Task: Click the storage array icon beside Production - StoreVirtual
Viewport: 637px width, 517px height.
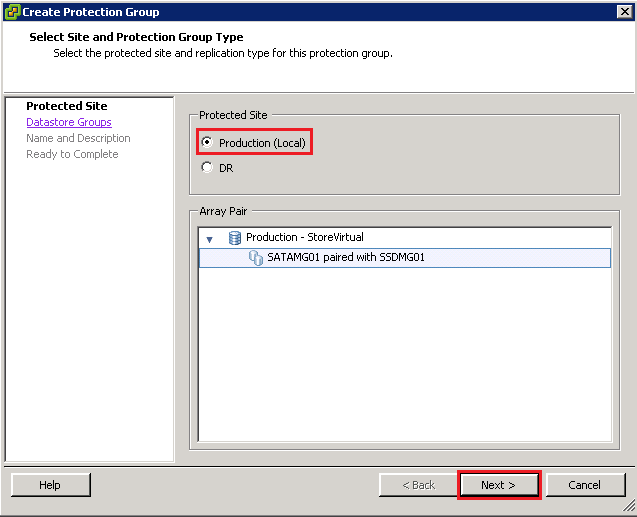Action: (235, 238)
